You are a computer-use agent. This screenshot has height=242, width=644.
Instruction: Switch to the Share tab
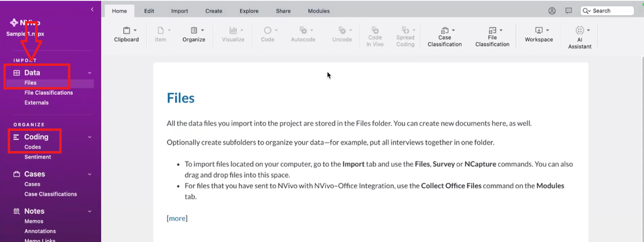click(x=283, y=11)
